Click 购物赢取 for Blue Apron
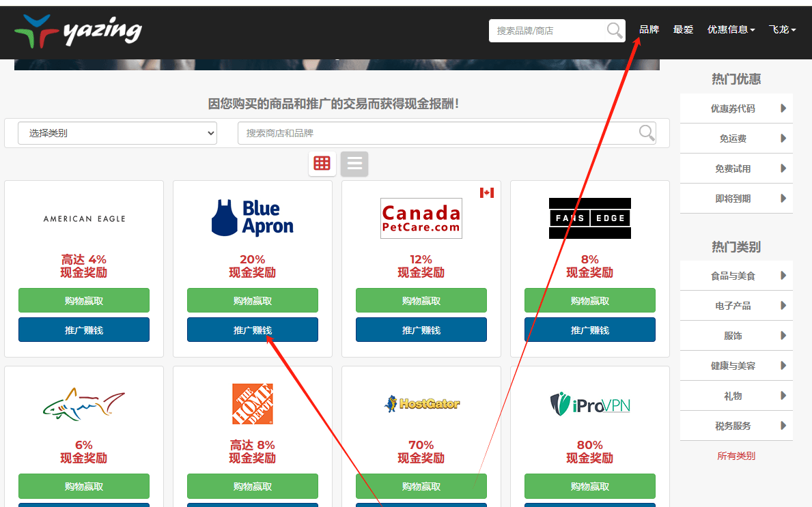812x507 pixels. click(x=253, y=300)
